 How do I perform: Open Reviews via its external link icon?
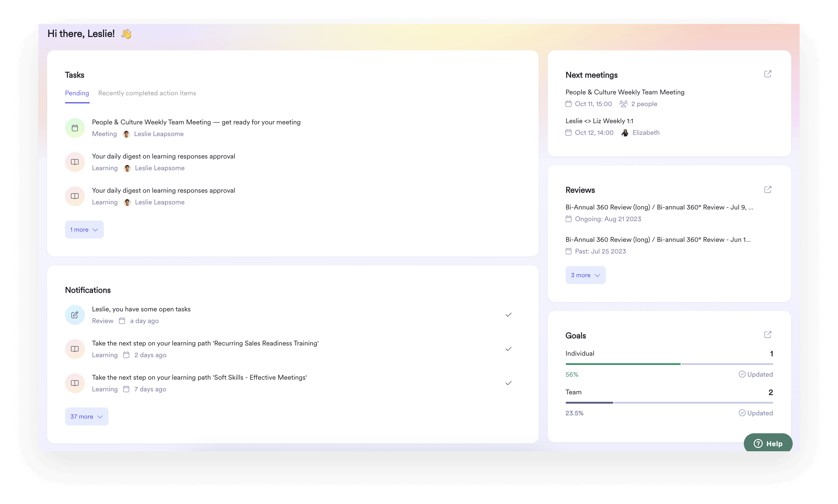(x=768, y=189)
